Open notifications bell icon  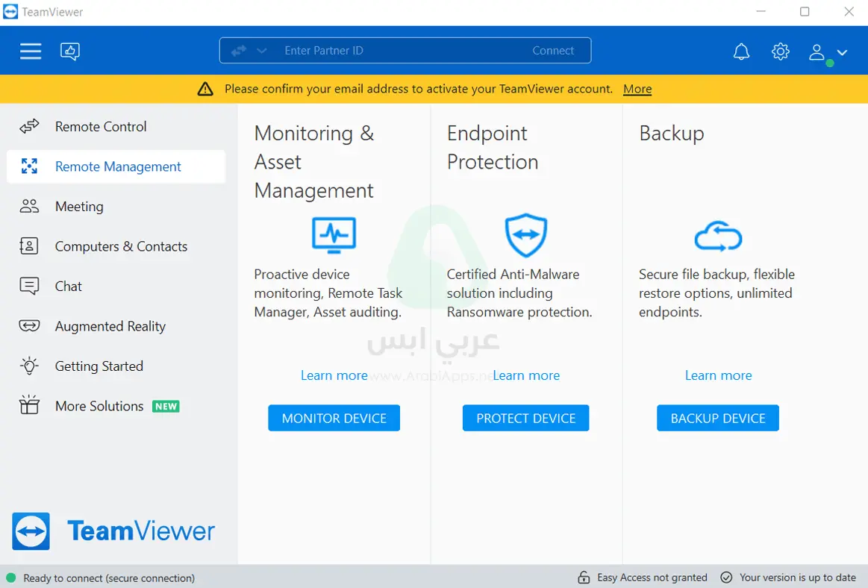[x=741, y=51]
